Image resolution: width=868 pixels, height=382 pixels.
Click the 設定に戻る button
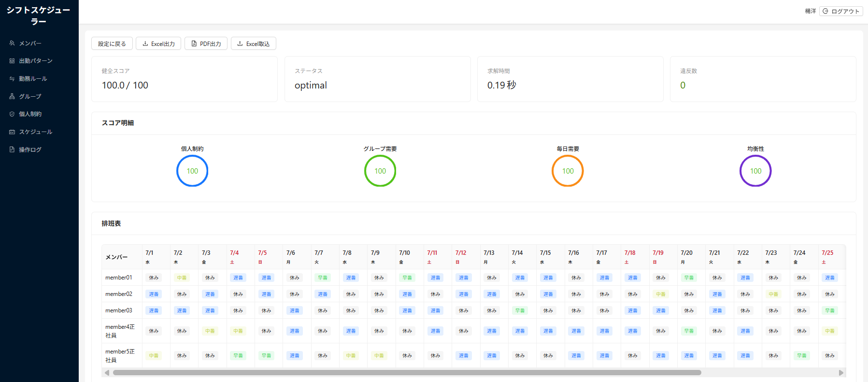pyautogui.click(x=112, y=44)
